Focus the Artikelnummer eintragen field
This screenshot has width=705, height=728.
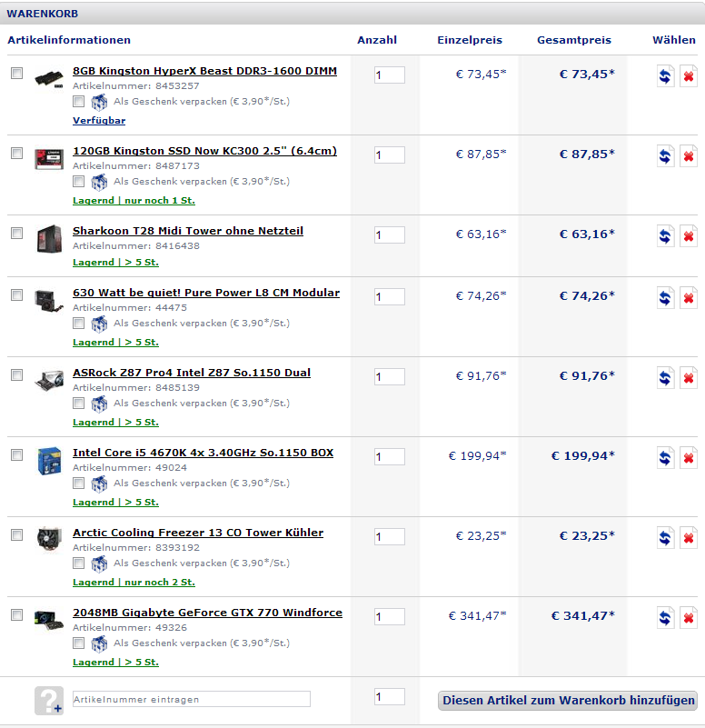(x=191, y=699)
